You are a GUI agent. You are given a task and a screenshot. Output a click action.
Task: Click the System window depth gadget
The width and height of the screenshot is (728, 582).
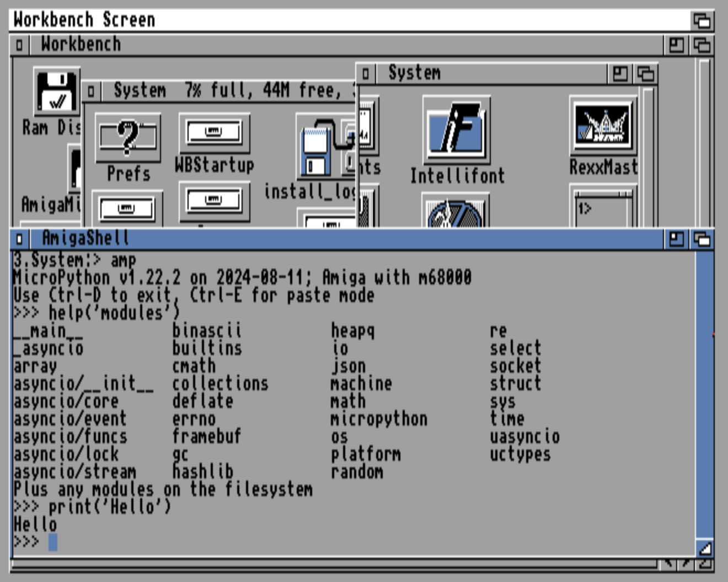[645, 73]
